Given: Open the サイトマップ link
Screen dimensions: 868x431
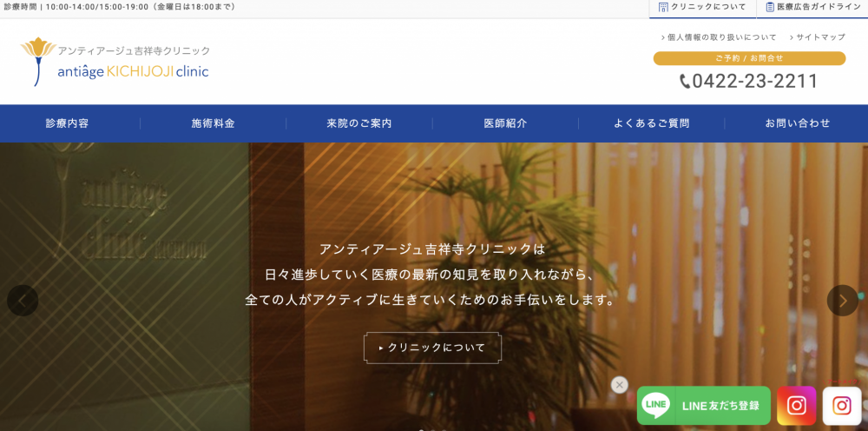Looking at the screenshot, I should point(820,37).
